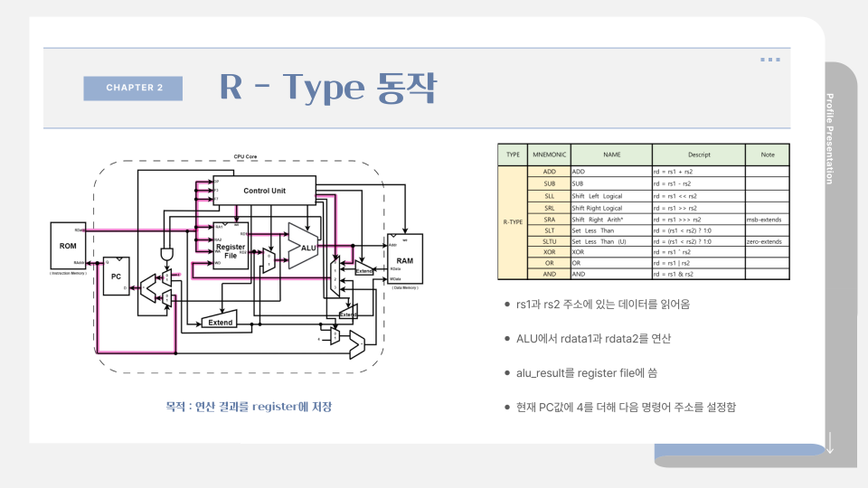Click the R-TYPE cell in table
The image size is (868, 488).
(513, 222)
